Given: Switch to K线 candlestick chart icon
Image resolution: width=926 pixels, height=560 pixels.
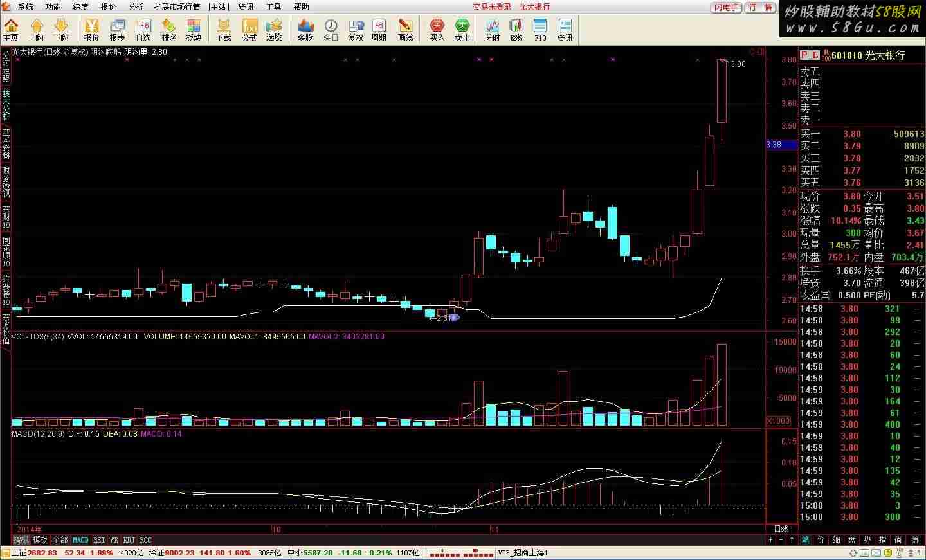Looking at the screenshot, I should click(516, 30).
